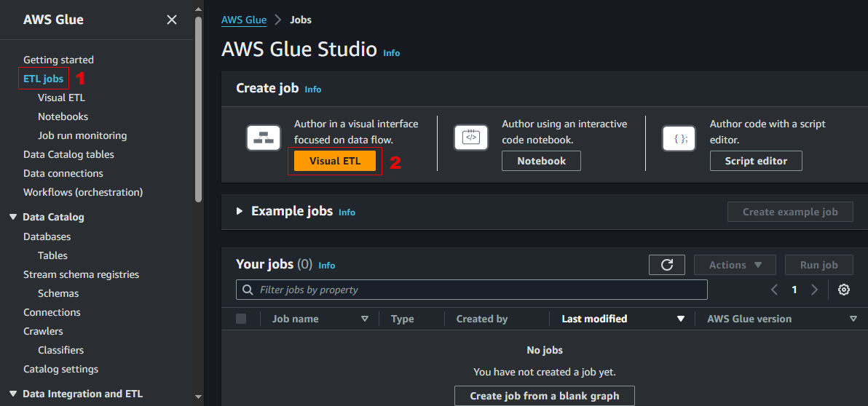Open Info link beside Create job
This screenshot has width=868, height=406.
click(313, 89)
